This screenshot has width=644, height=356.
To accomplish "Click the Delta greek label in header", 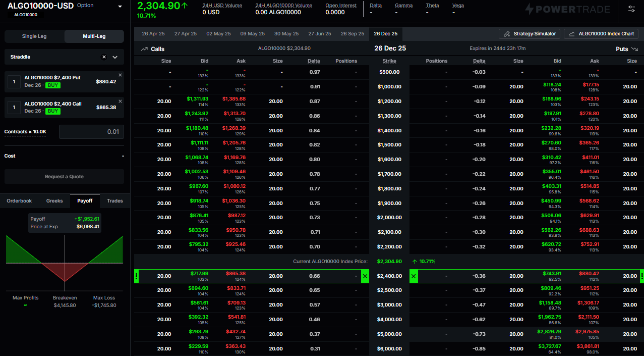I will pos(376,6).
